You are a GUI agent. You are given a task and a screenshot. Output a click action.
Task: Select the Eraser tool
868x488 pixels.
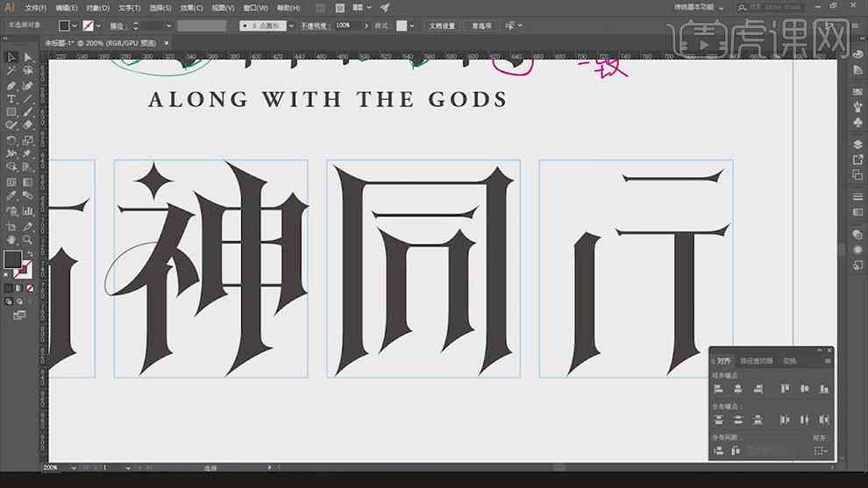tap(28, 125)
